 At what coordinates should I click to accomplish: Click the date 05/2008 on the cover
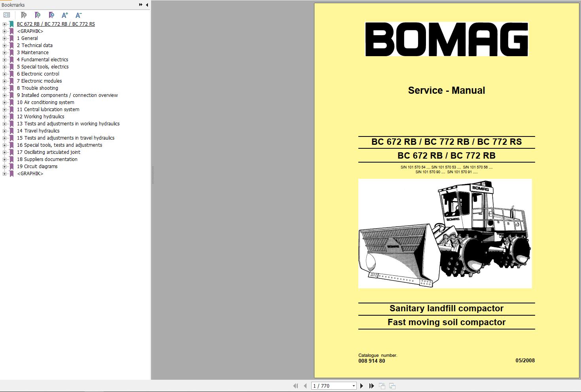525,360
